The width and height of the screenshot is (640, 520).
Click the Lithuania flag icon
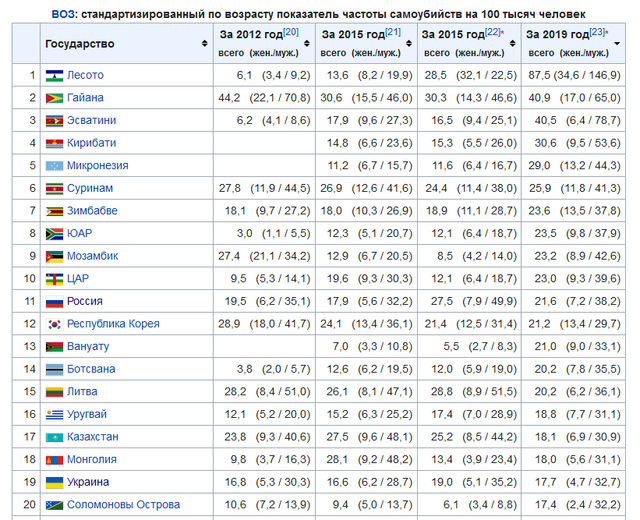[x=54, y=392]
